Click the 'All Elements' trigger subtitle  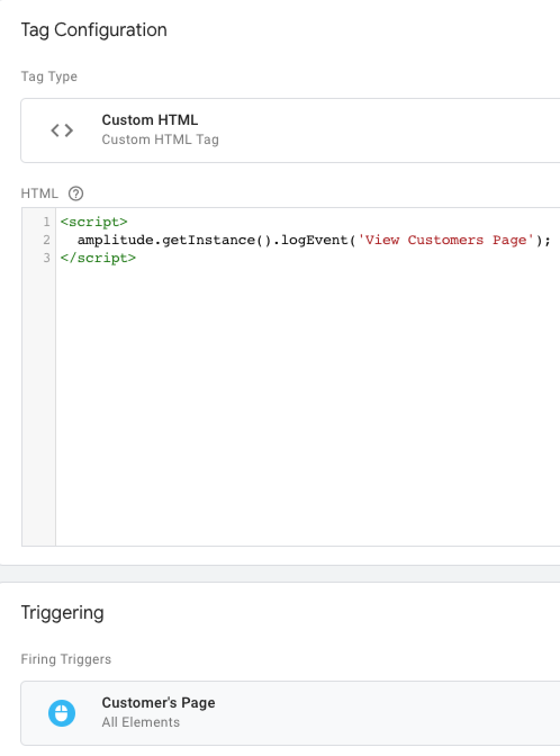tap(141, 722)
